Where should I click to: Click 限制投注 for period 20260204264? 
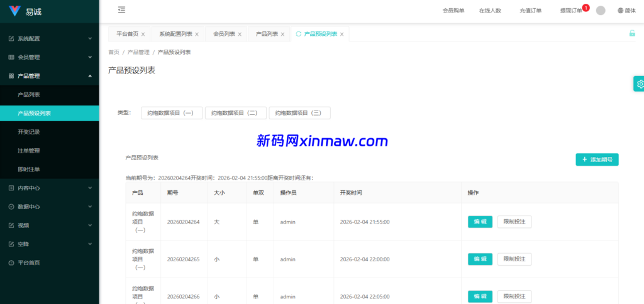[x=514, y=222]
